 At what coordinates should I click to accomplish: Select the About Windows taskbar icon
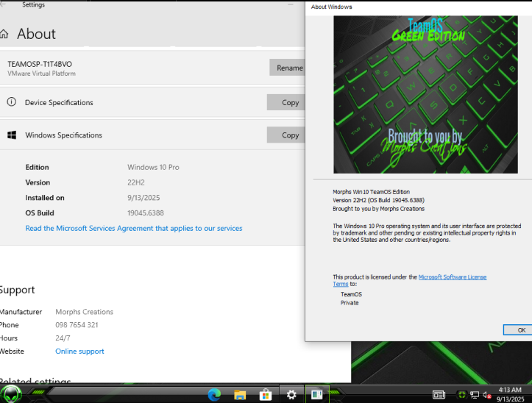(317, 394)
